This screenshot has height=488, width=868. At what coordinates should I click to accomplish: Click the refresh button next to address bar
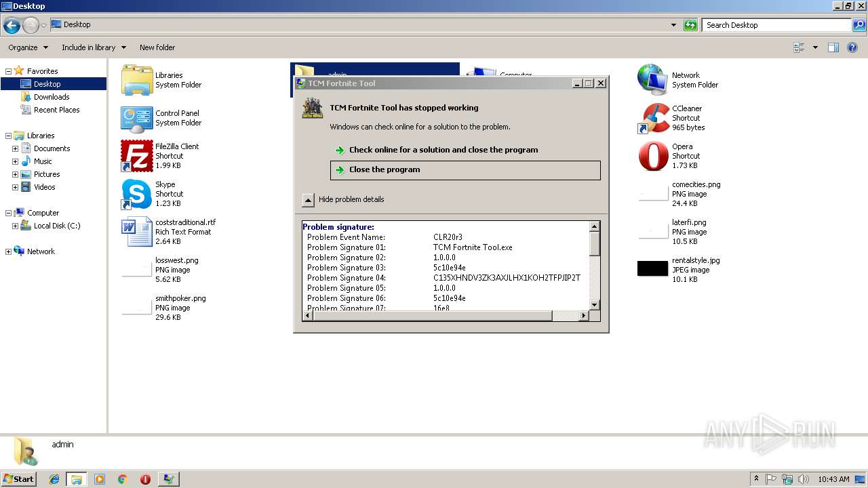tap(690, 25)
